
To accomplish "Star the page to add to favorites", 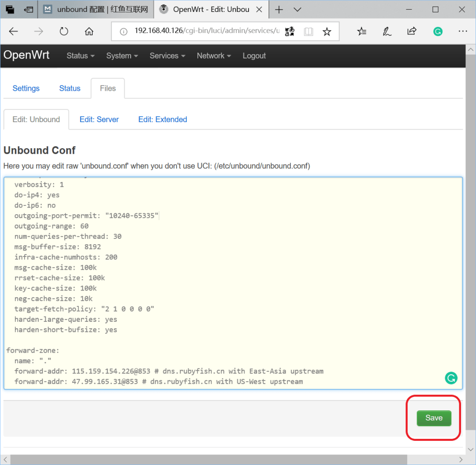I will pos(327,31).
